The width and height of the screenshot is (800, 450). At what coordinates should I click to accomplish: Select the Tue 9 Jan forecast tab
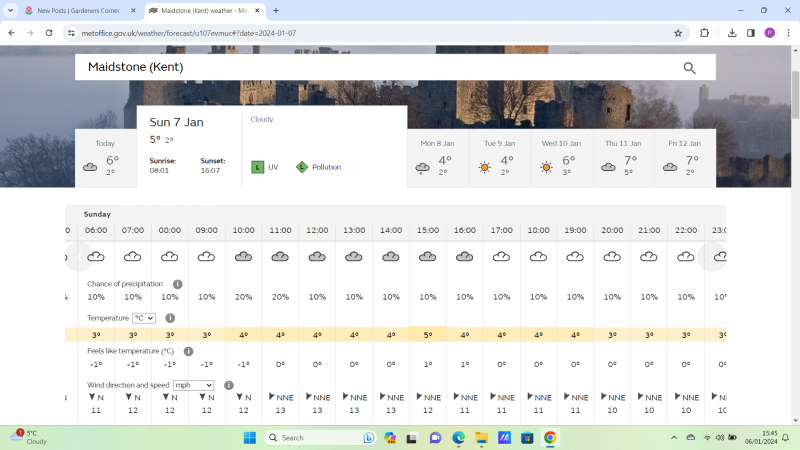coord(499,158)
